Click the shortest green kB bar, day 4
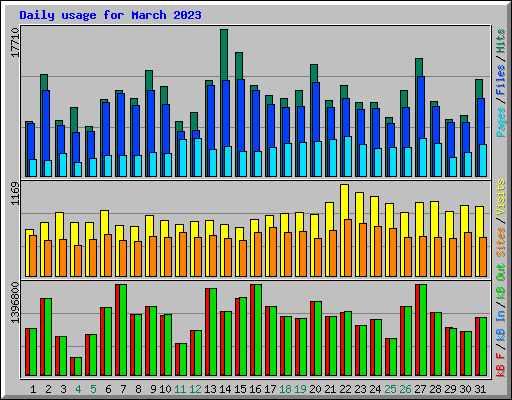 point(78,366)
